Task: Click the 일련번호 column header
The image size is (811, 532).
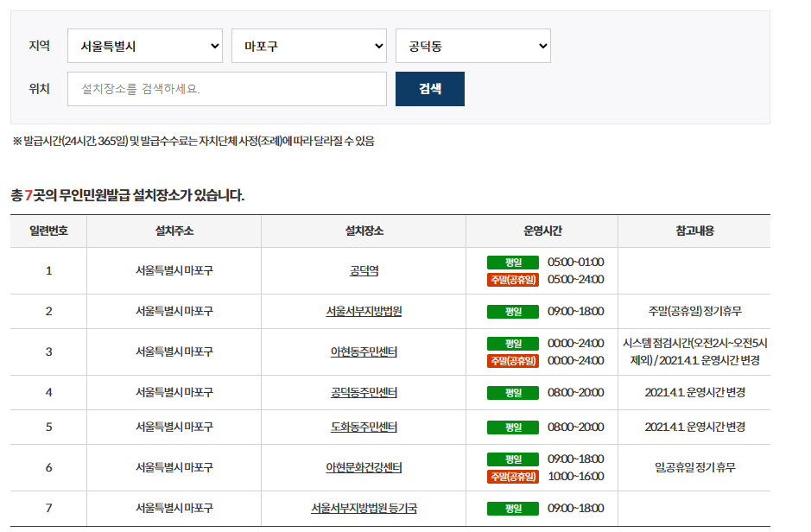Action: coord(48,231)
